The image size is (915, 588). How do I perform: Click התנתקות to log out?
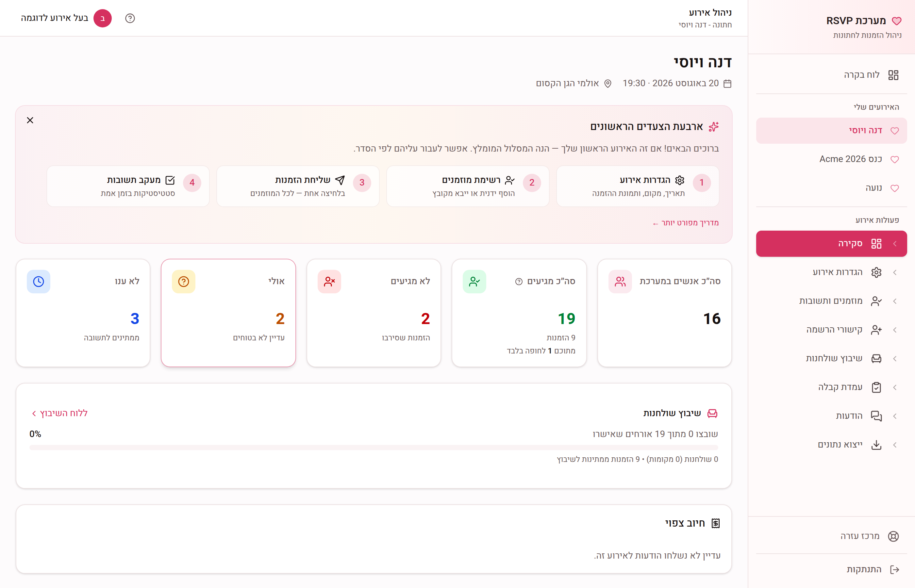(x=831, y=569)
